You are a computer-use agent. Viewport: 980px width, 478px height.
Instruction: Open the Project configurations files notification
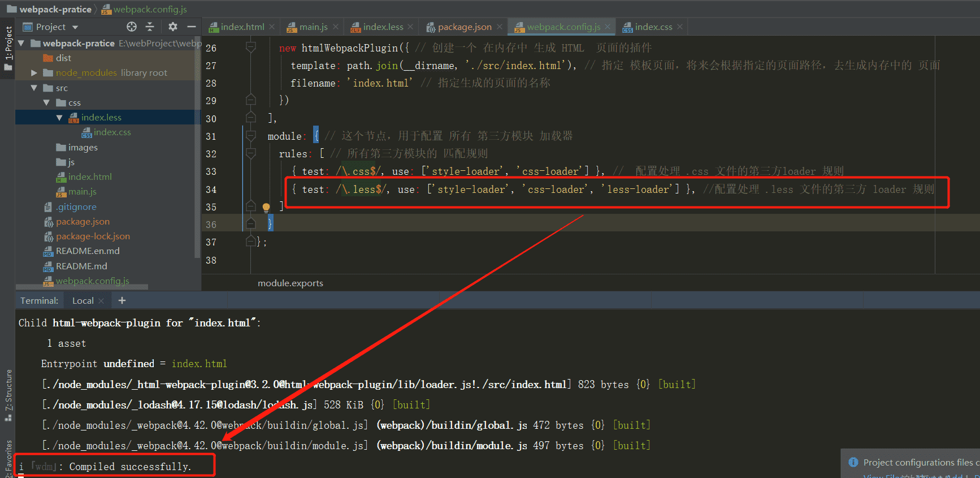[x=921, y=462]
